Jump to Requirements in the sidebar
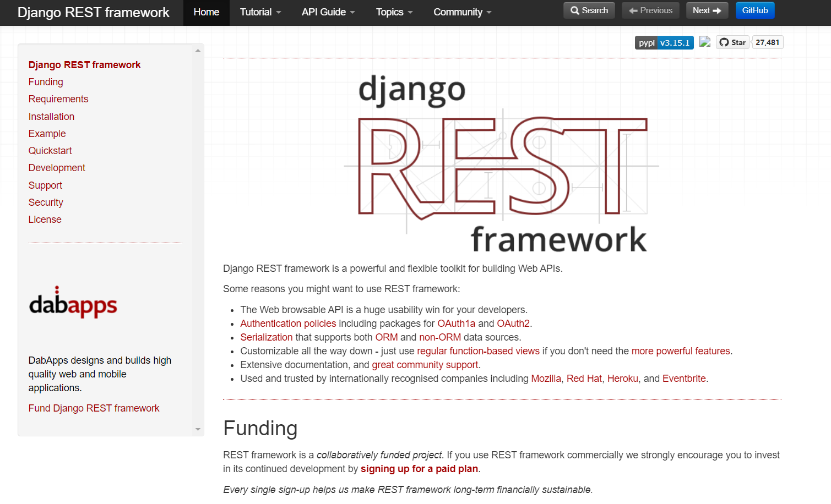 58,99
